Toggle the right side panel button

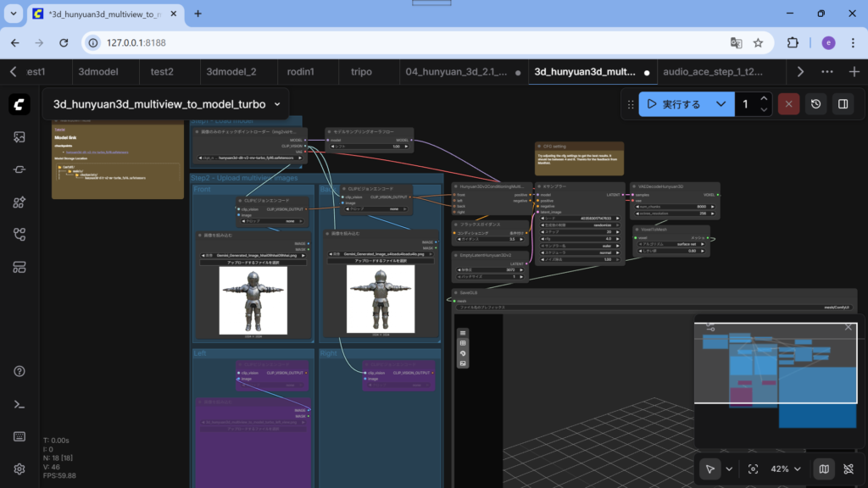pos(843,104)
